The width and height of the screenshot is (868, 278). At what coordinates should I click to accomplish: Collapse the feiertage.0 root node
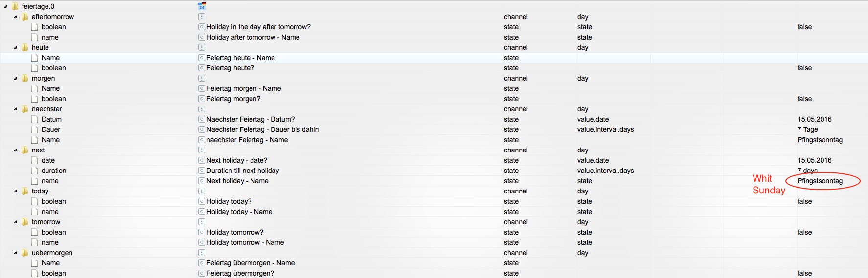tap(5, 6)
